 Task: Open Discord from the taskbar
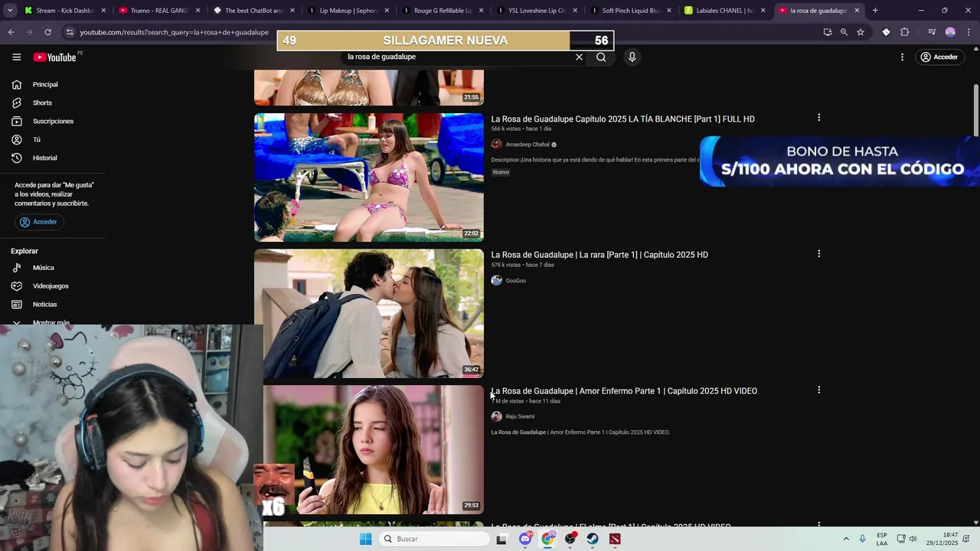[526, 539]
